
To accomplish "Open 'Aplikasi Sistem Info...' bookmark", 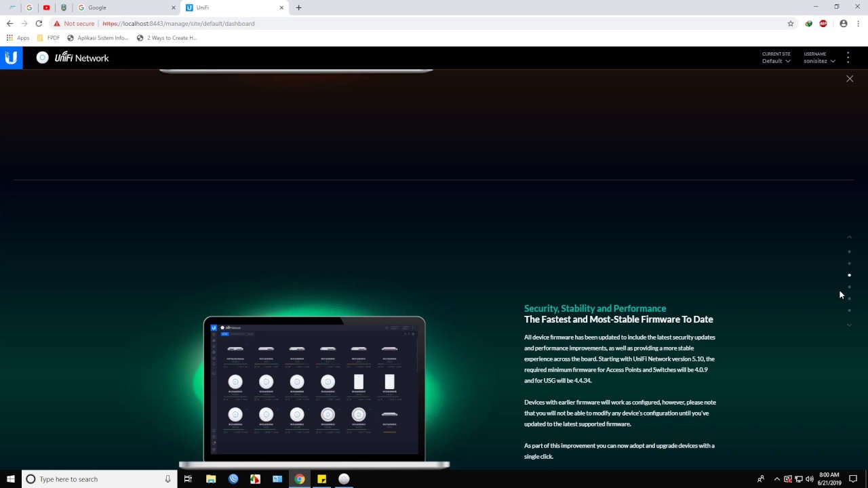I will (98, 38).
